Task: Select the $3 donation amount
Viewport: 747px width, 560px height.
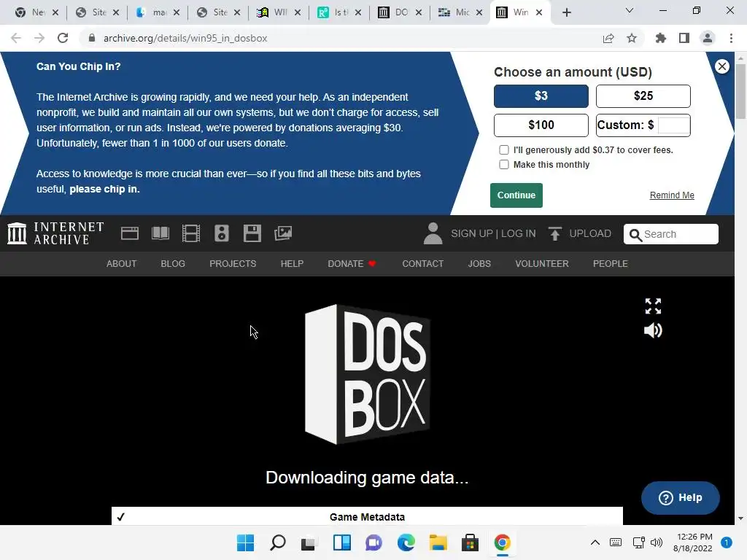Action: click(541, 96)
